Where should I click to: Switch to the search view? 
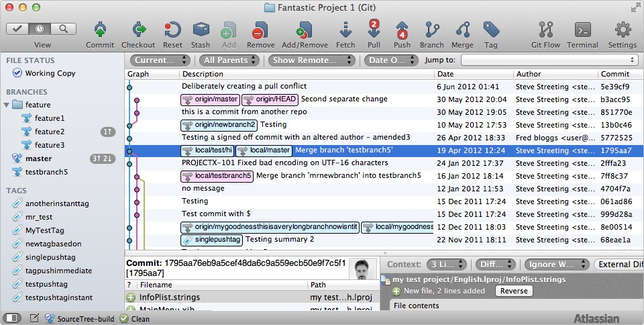click(x=64, y=29)
